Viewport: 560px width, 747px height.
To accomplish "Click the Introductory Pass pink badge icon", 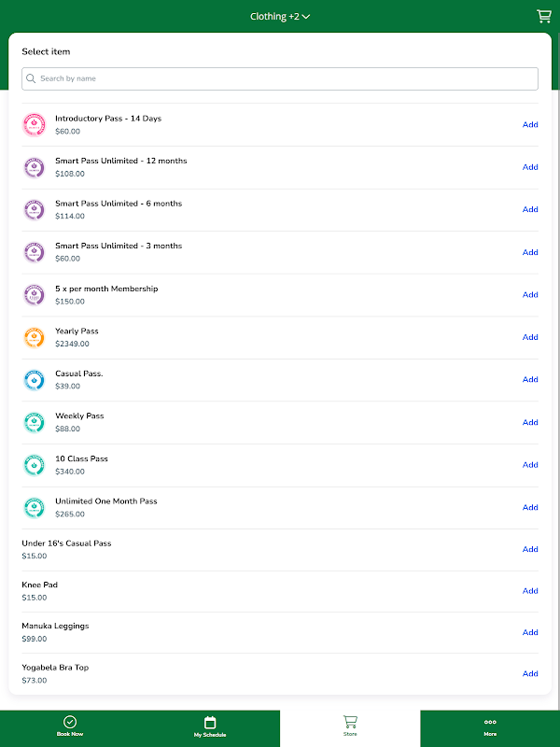I will tap(34, 125).
